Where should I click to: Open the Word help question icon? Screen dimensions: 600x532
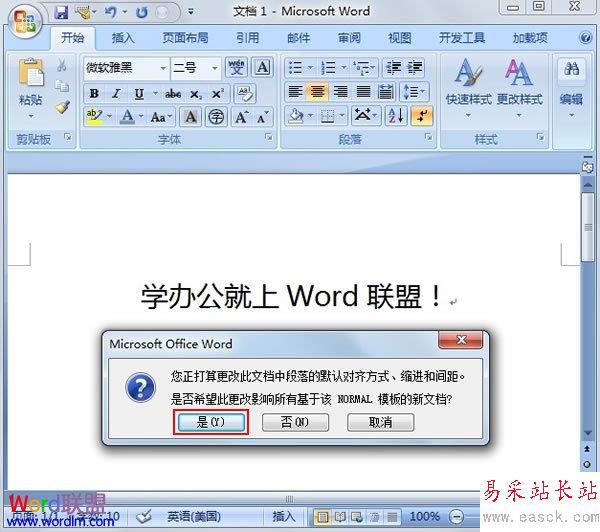(585, 38)
